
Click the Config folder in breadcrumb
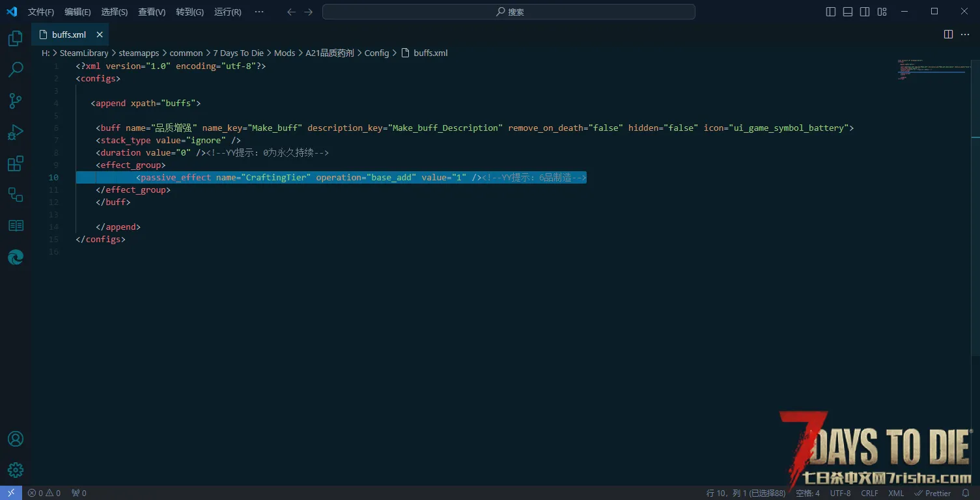coord(376,53)
